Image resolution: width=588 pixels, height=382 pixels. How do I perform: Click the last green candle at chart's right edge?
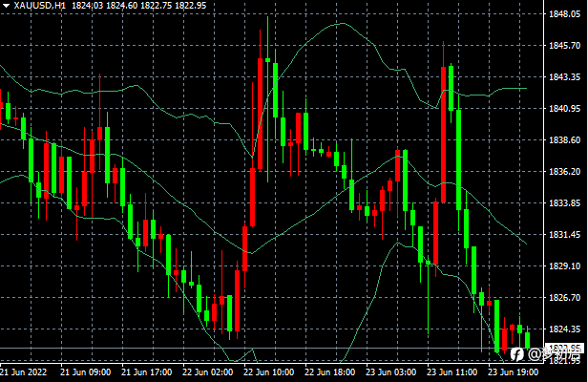(x=527, y=340)
